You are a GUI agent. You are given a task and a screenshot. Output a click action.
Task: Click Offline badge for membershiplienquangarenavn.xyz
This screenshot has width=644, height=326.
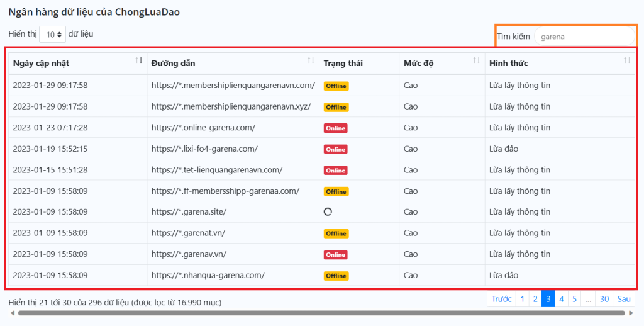coord(336,107)
